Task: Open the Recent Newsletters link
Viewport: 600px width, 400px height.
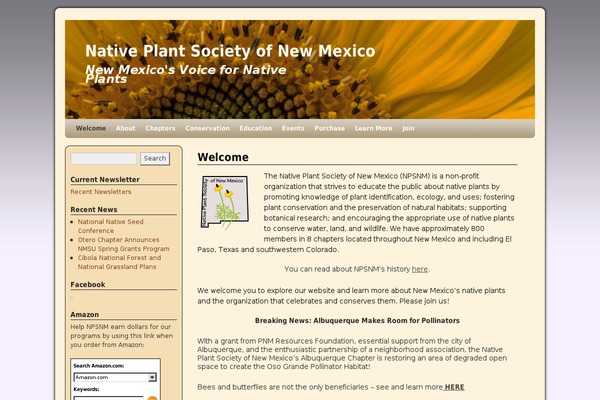Action: pyautogui.click(x=101, y=192)
